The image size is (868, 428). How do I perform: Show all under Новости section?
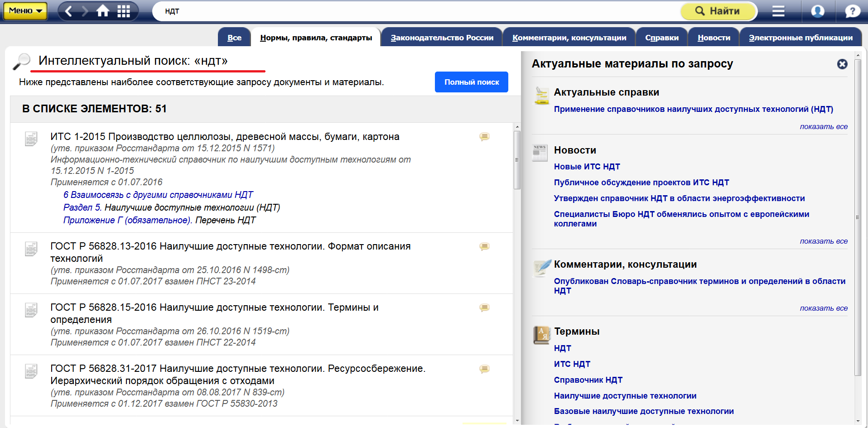pos(824,241)
